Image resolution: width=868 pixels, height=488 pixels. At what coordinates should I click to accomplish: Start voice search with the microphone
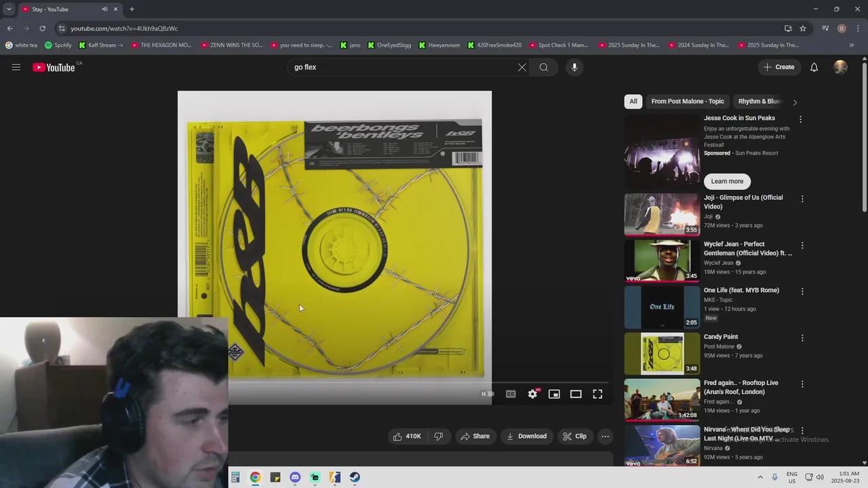coord(574,67)
